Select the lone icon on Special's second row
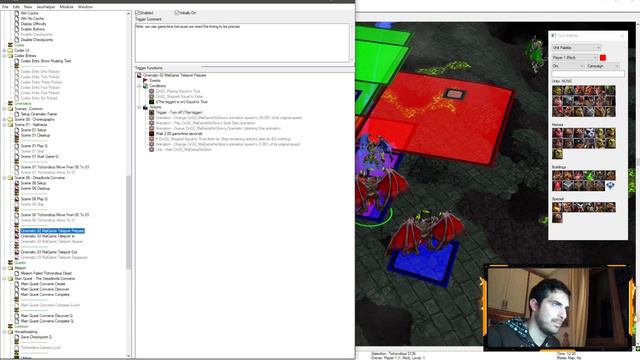Screen dimensions: 640x360 click(x=557, y=218)
